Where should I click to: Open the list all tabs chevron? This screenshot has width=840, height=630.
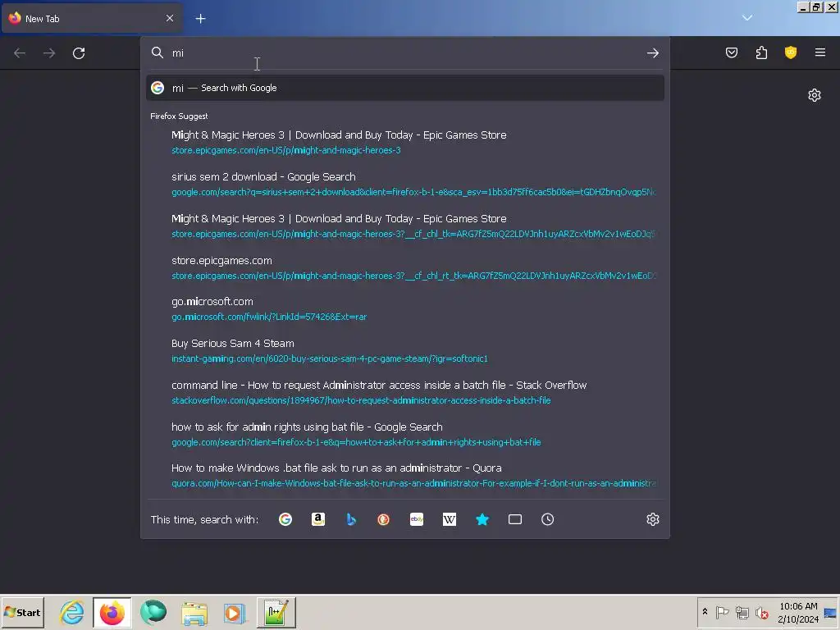point(747,18)
